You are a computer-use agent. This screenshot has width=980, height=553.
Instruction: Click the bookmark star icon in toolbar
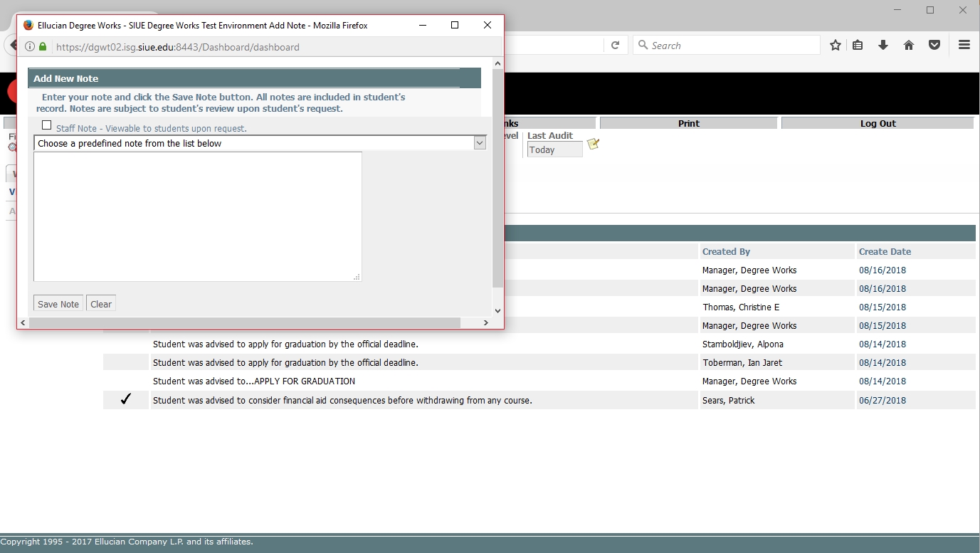[x=836, y=45]
